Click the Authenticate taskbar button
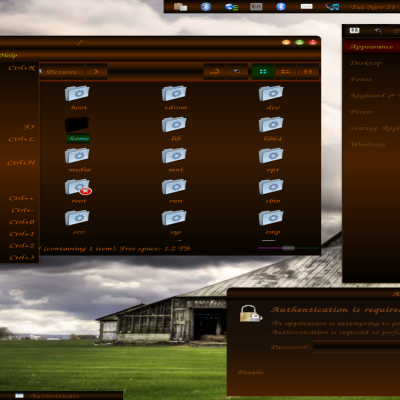Screen dimensions: 400x400 tap(61, 396)
